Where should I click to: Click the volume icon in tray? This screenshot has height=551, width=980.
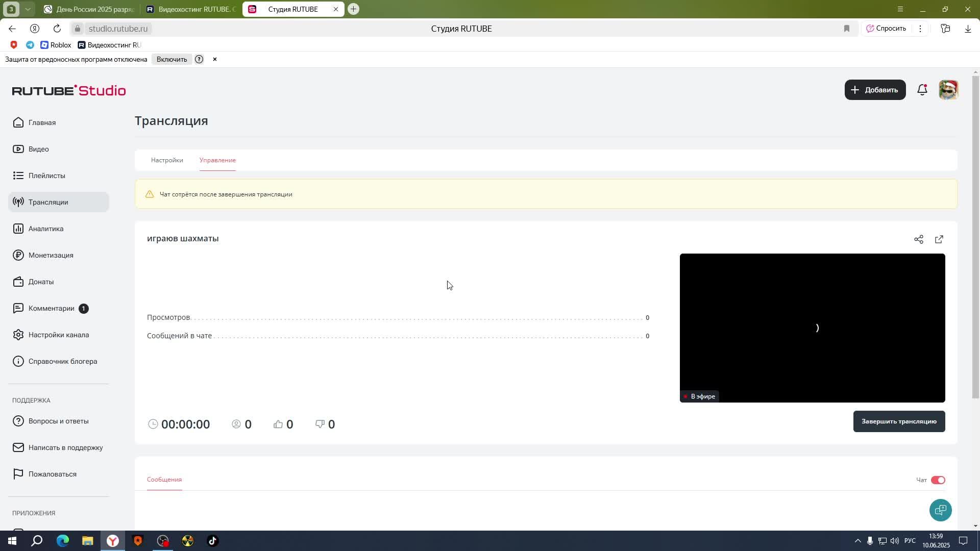pos(894,541)
